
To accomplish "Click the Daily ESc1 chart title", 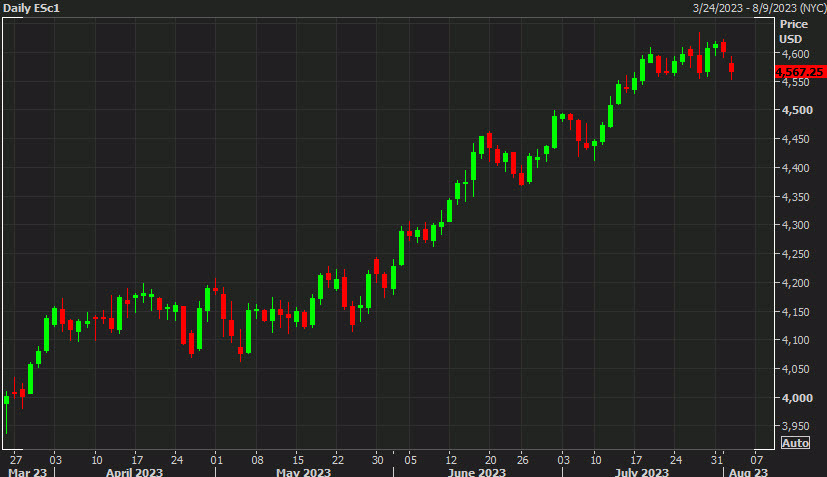I will click(x=31, y=8).
